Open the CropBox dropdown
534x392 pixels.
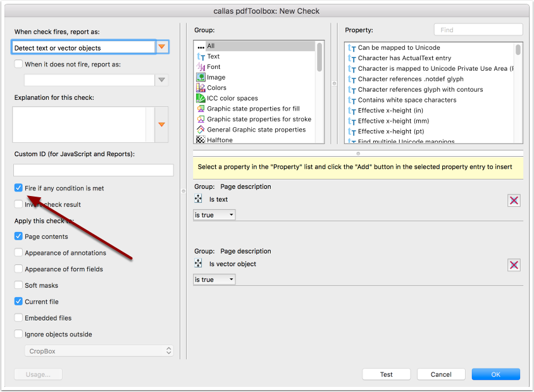pyautogui.click(x=99, y=351)
